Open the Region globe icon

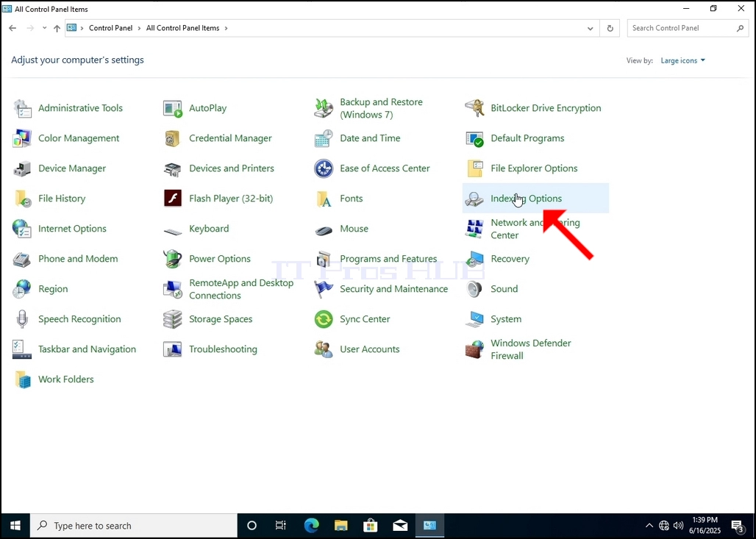(x=22, y=289)
